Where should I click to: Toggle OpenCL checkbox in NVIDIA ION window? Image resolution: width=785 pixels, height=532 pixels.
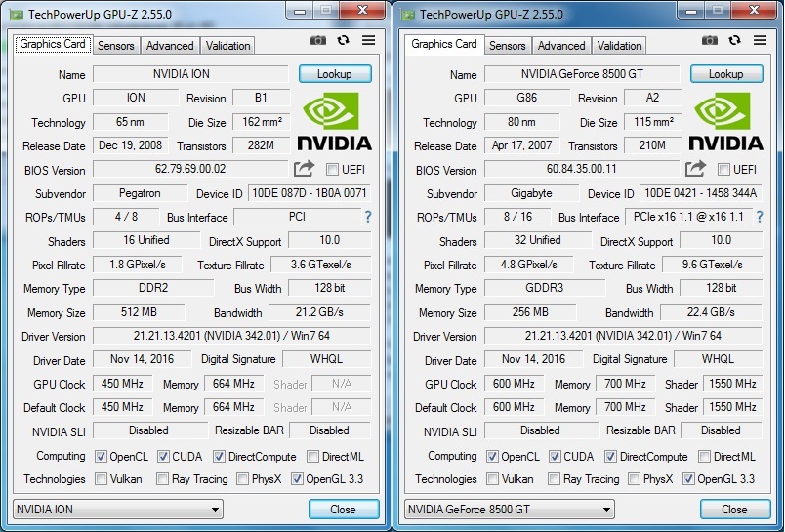click(101, 457)
